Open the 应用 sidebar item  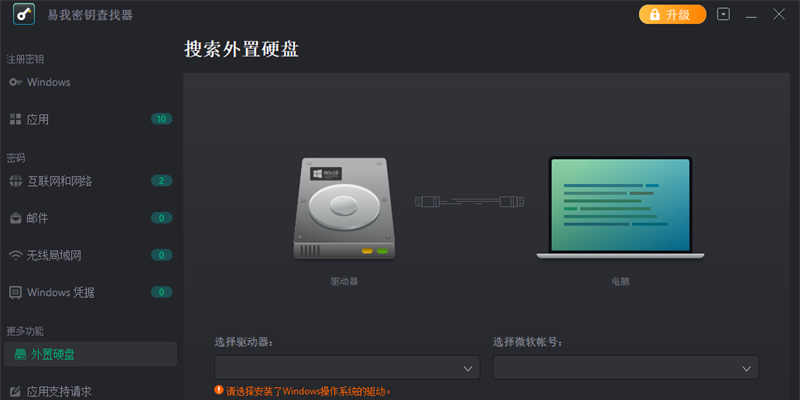[x=38, y=119]
